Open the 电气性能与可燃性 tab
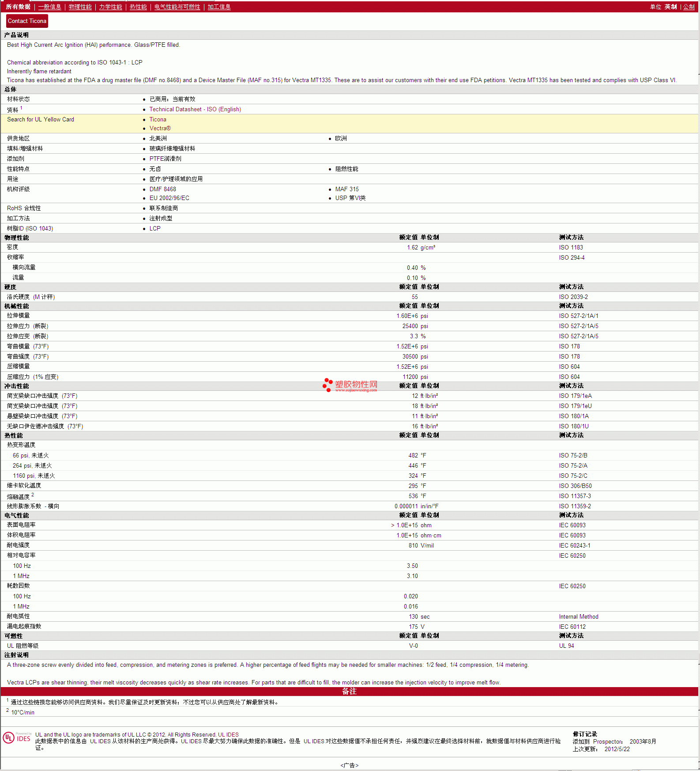Viewport: 700px width, 771px height. pos(177,7)
